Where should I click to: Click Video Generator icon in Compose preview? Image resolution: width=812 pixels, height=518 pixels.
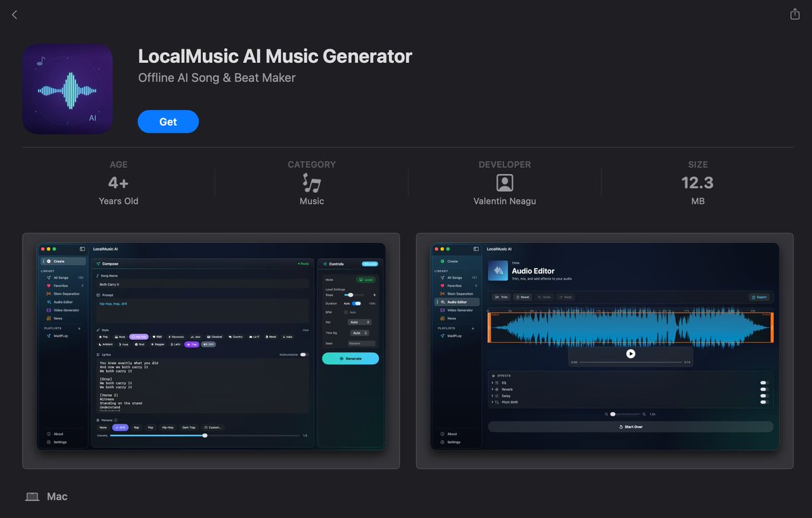49,310
